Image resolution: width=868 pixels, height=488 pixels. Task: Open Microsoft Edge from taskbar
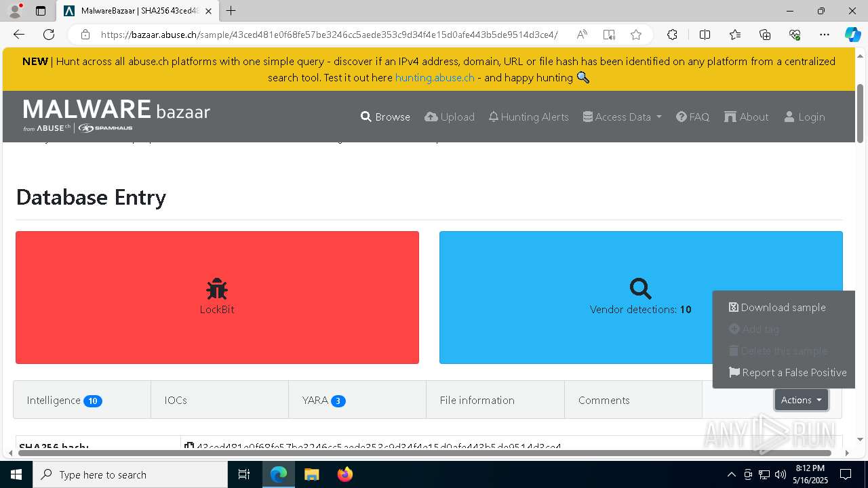279,474
